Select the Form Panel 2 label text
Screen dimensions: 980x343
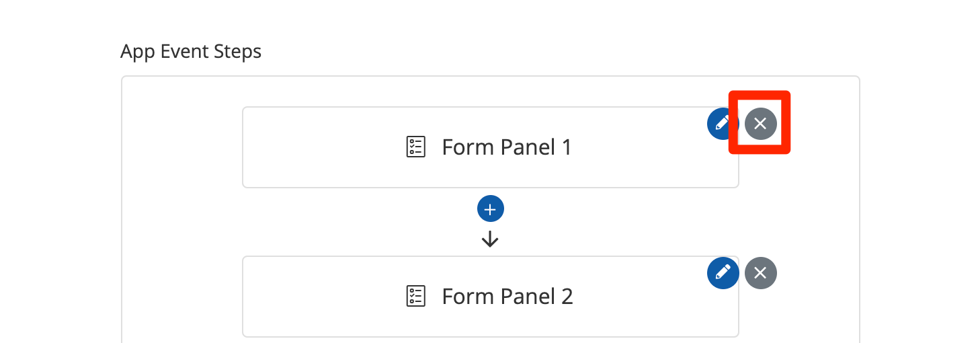507,296
